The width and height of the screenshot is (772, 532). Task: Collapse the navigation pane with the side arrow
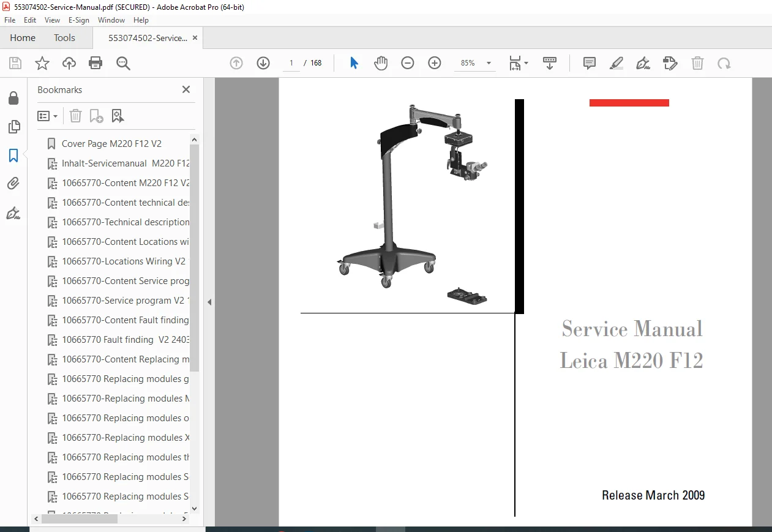pos(209,302)
